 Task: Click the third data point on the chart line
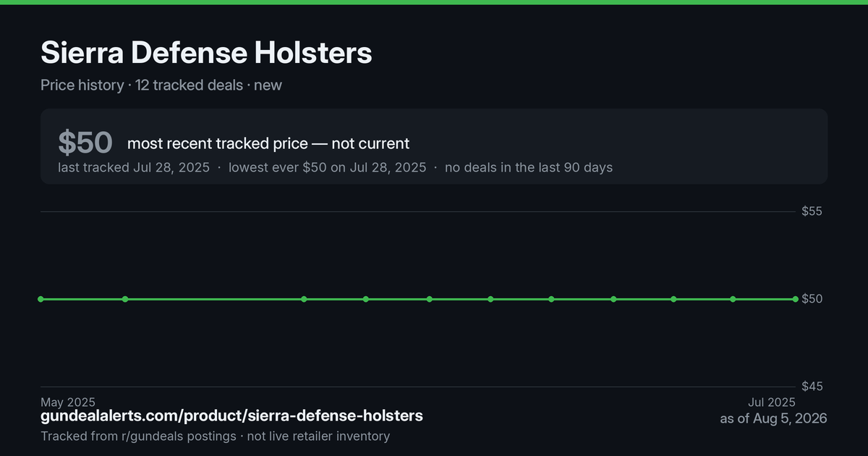[304, 299]
